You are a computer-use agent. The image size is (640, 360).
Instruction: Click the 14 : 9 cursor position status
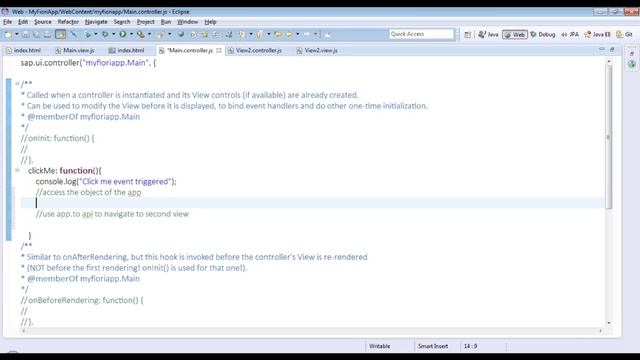pos(470,346)
